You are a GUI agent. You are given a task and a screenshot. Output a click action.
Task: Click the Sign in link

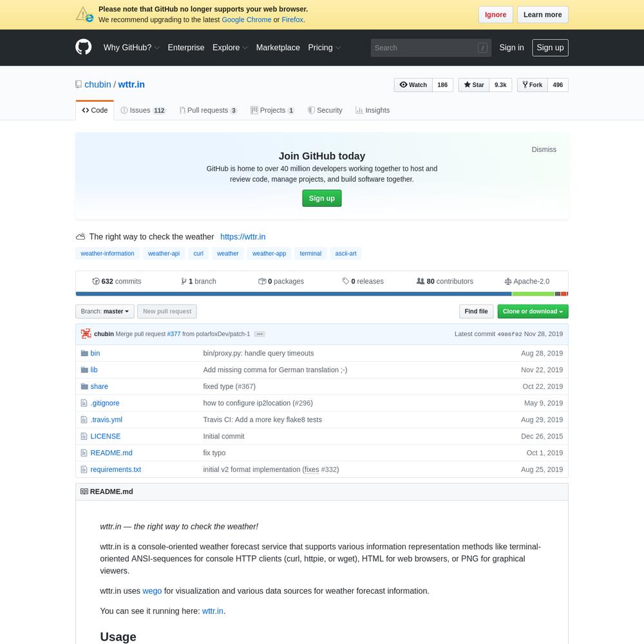512,48
